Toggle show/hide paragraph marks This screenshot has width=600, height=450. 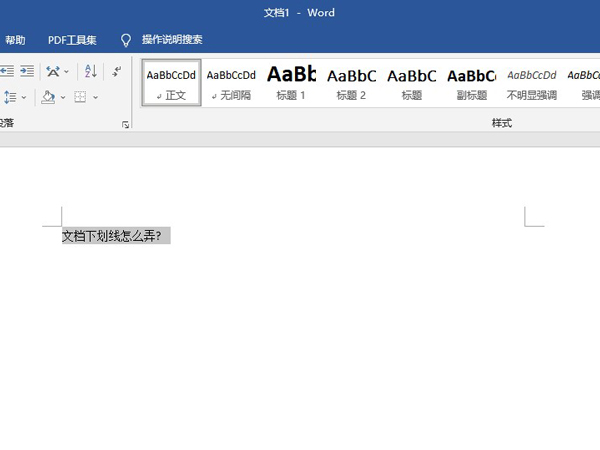pos(116,71)
